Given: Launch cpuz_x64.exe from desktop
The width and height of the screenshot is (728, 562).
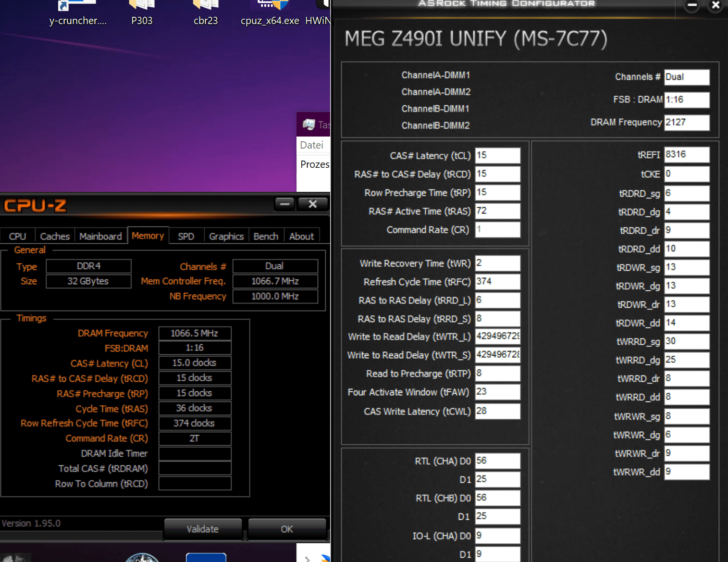Looking at the screenshot, I should point(270,13).
